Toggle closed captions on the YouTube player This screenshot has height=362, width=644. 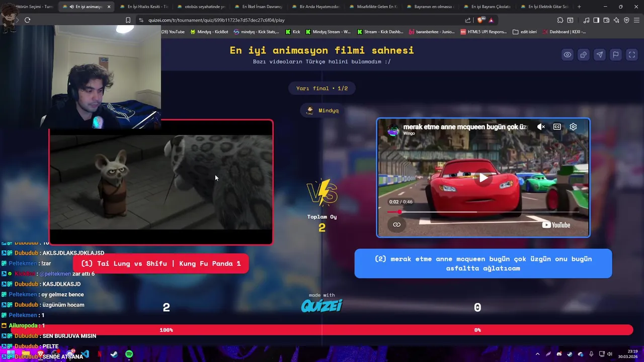coord(557,127)
